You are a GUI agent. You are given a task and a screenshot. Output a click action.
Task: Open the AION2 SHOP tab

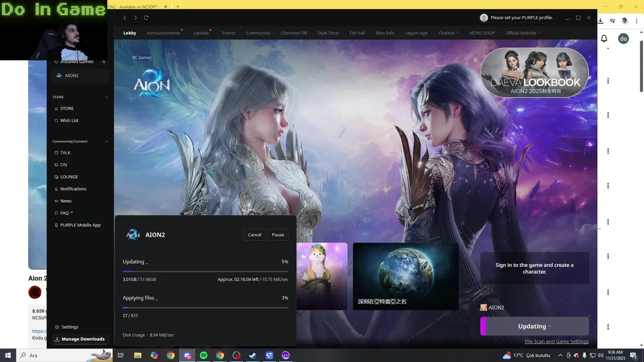(x=482, y=33)
